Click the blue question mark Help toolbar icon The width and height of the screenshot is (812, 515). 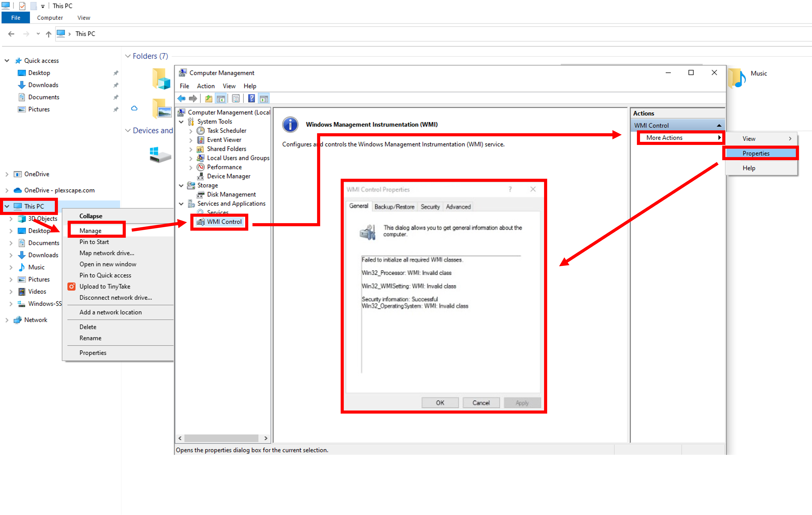point(251,98)
